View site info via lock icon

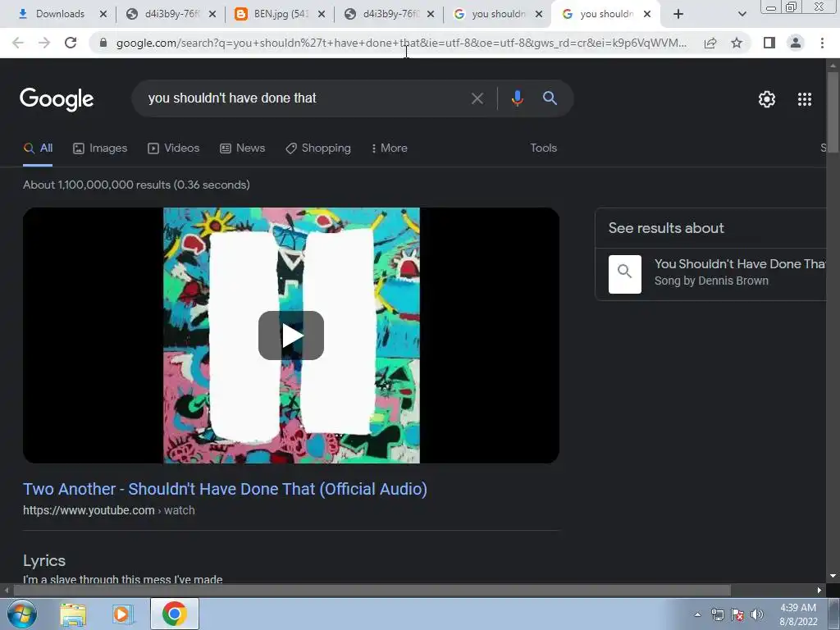pyautogui.click(x=103, y=43)
